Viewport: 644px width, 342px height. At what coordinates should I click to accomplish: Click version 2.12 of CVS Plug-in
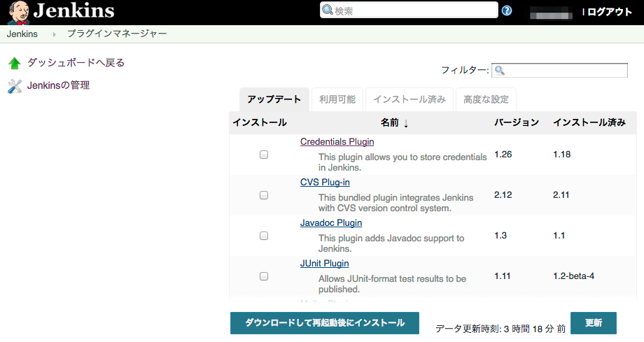503,195
